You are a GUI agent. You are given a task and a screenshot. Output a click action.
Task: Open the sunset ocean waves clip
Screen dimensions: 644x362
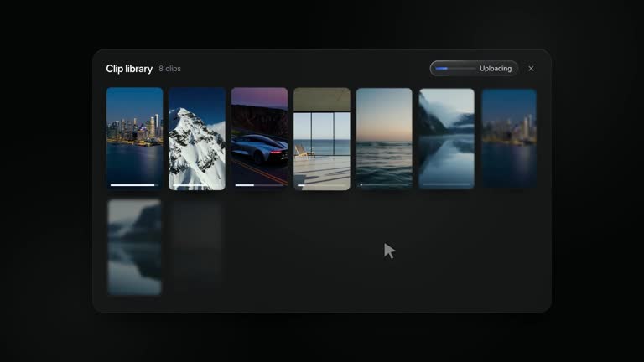[x=384, y=139]
